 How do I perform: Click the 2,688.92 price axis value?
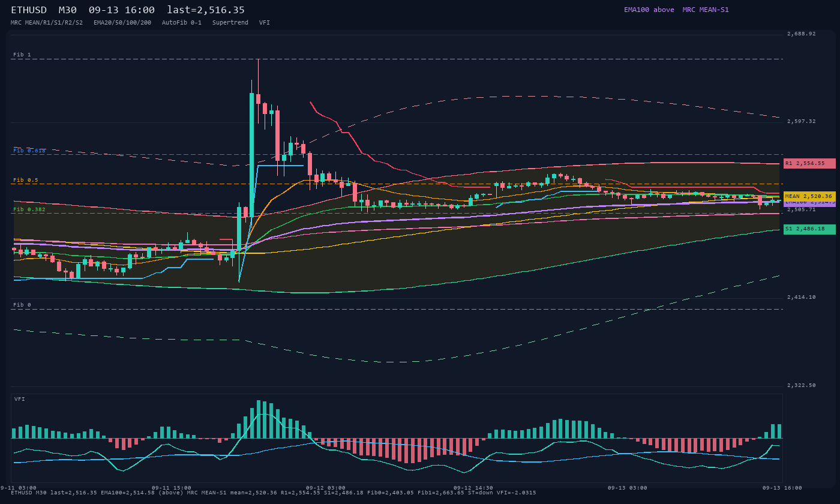pyautogui.click(x=802, y=34)
